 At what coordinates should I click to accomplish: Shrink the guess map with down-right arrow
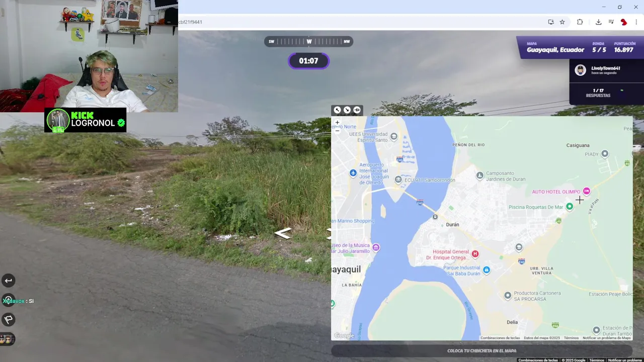(347, 110)
